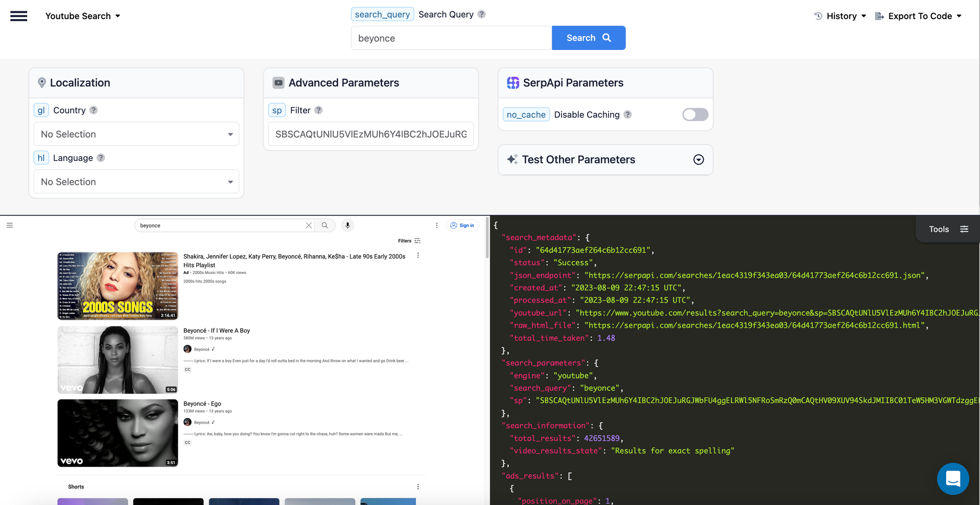Show help for Country parameter
The width and height of the screenshot is (980, 505).
(x=94, y=110)
